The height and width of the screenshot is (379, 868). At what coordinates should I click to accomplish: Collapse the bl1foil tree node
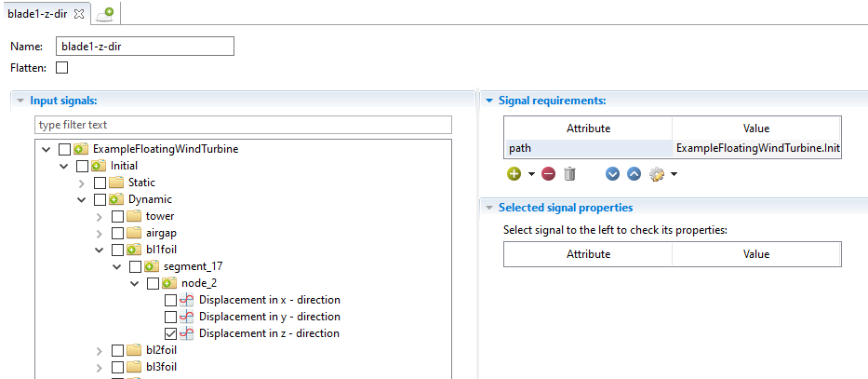100,250
